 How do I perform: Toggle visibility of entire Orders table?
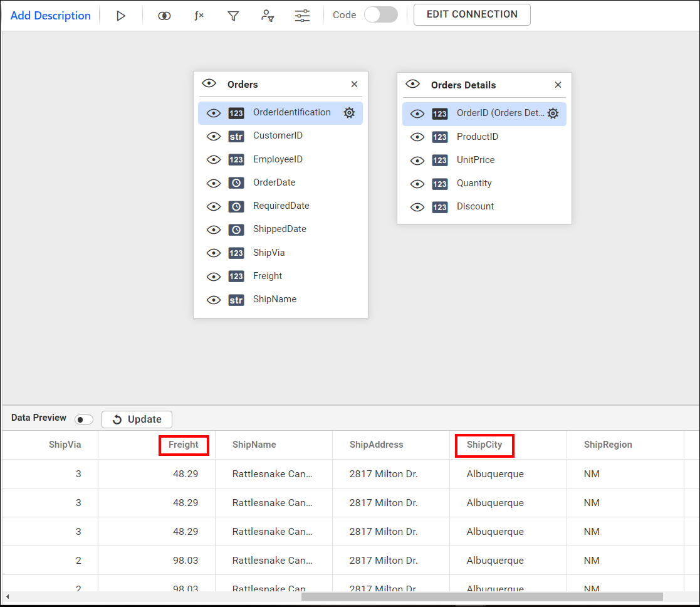[x=209, y=84]
